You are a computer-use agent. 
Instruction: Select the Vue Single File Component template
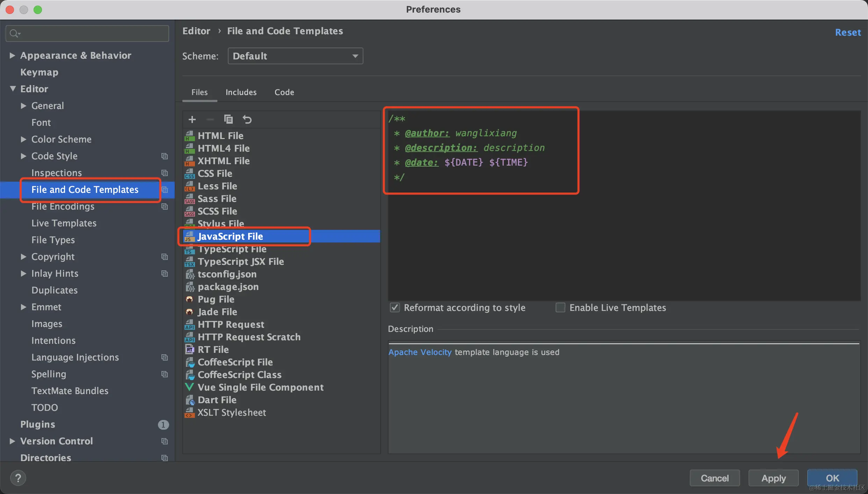click(x=260, y=387)
